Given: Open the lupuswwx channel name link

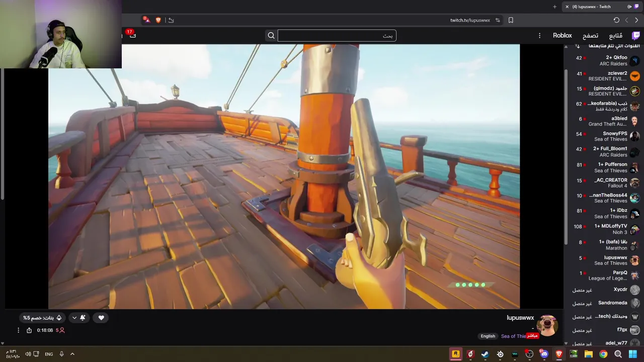Looking at the screenshot, I should [520, 318].
